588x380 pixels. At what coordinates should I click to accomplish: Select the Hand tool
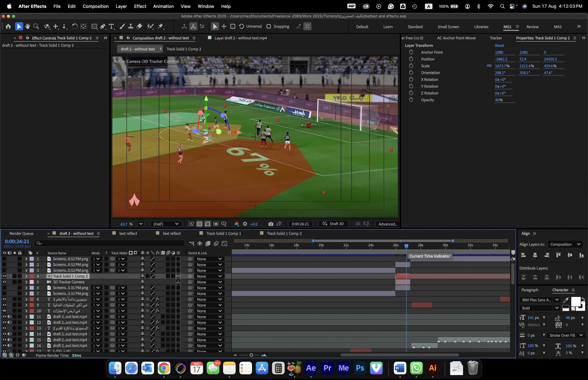28,26
